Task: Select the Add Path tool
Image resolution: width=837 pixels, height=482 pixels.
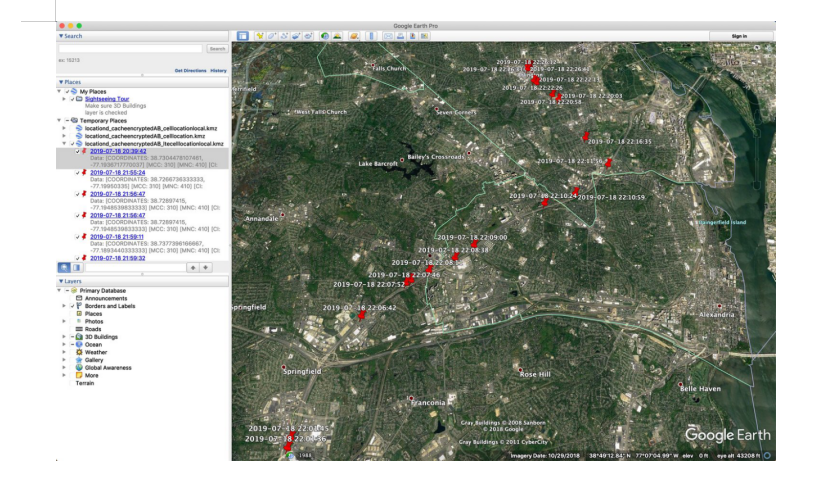Action: [284, 36]
